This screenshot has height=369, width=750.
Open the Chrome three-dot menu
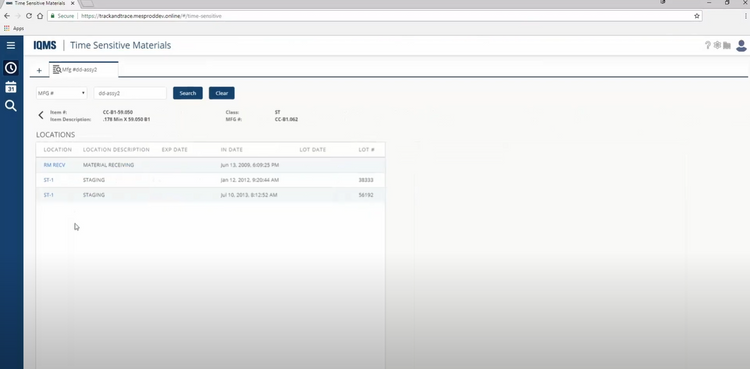pos(746,16)
